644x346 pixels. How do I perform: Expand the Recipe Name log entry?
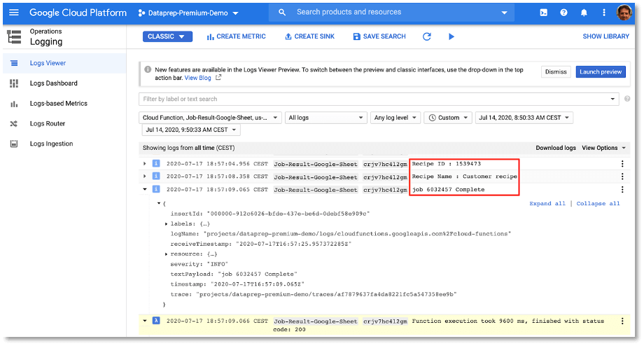click(145, 177)
